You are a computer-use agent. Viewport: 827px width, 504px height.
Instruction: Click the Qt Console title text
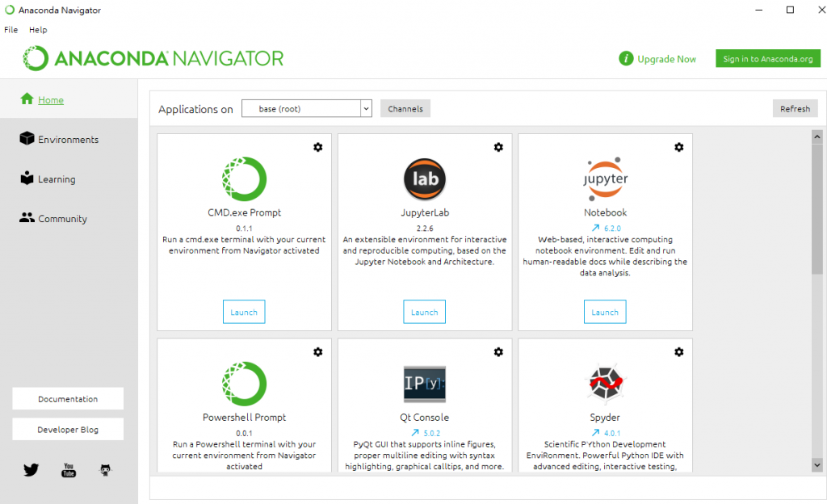tap(425, 417)
